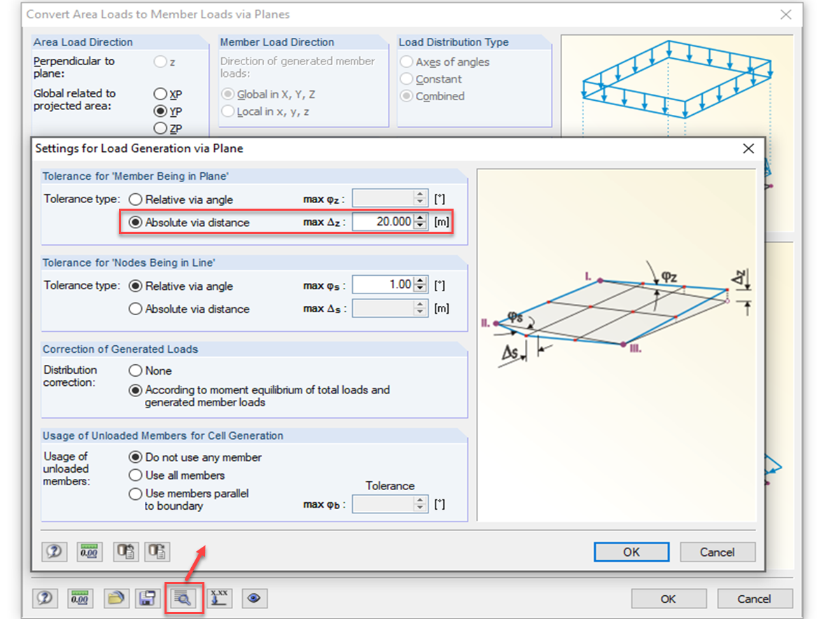Click the max Δz spinner arrows

tap(421, 222)
